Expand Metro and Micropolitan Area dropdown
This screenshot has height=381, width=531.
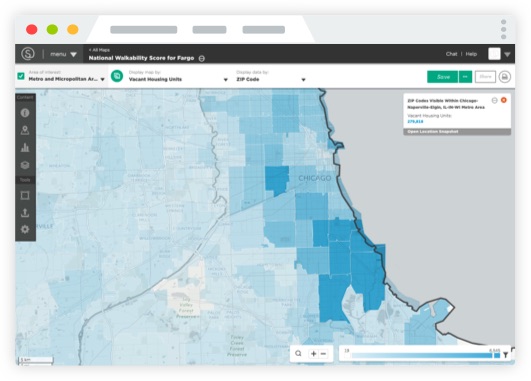pyautogui.click(x=102, y=79)
